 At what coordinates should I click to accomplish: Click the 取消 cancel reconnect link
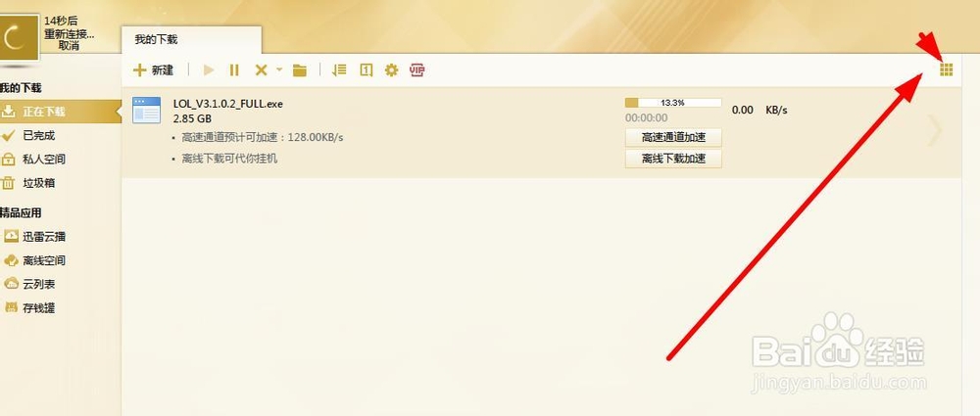(x=69, y=46)
